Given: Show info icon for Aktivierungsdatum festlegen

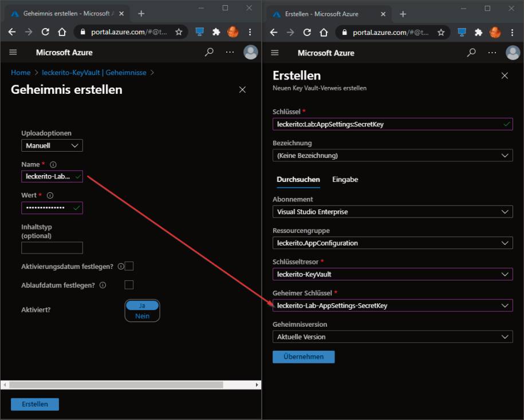Looking at the screenshot, I should tap(121, 267).
